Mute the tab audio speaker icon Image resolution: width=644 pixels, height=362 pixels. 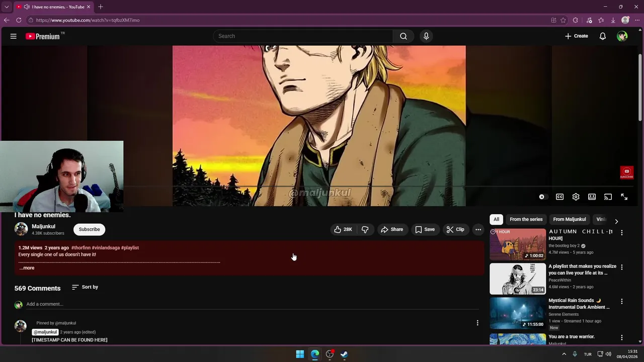[x=26, y=7]
